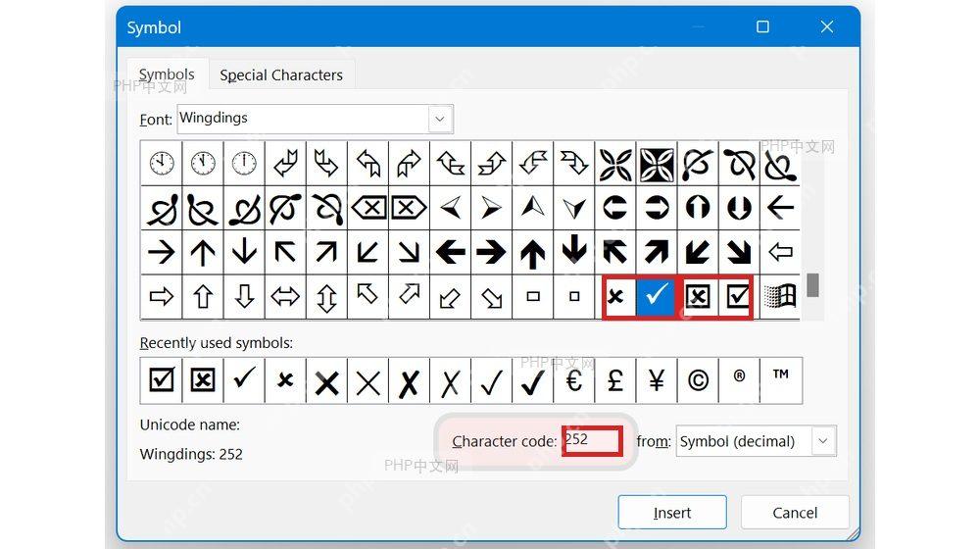Viewport: 980px width, 549px height.
Task: Open the Font dropdown arrow next to Wingdings
Action: pos(440,119)
